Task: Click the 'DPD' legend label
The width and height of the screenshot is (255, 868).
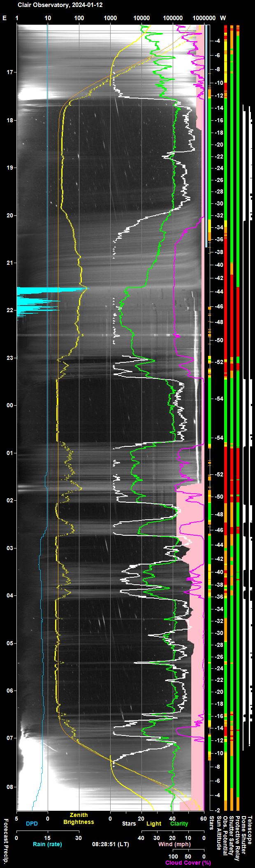Action: click(32, 824)
